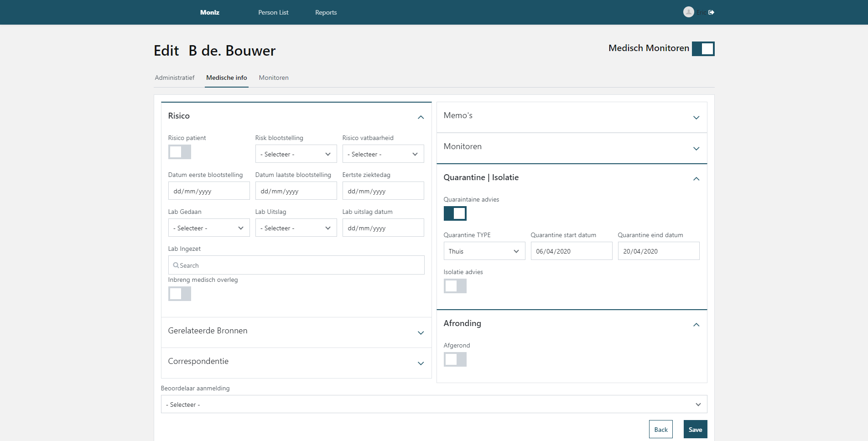Toggle the Afgerond switch
Viewport: 868px width, 441px height.
[x=455, y=359]
